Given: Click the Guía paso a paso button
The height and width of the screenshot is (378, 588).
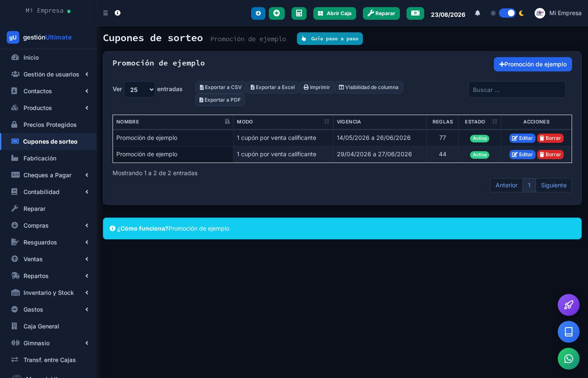Looking at the screenshot, I should 330,39.
